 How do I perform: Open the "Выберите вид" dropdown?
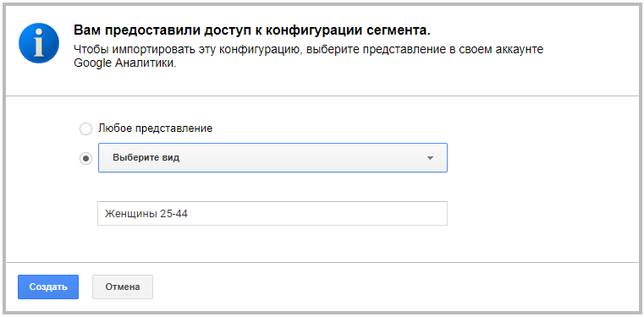click(272, 157)
